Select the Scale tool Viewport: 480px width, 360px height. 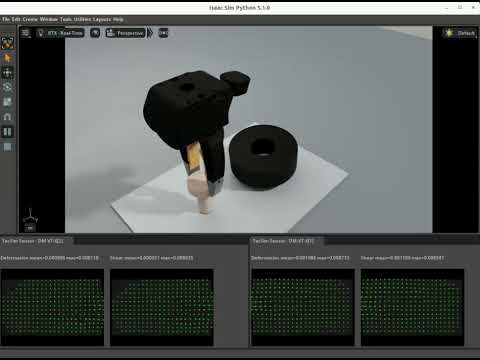[7, 102]
